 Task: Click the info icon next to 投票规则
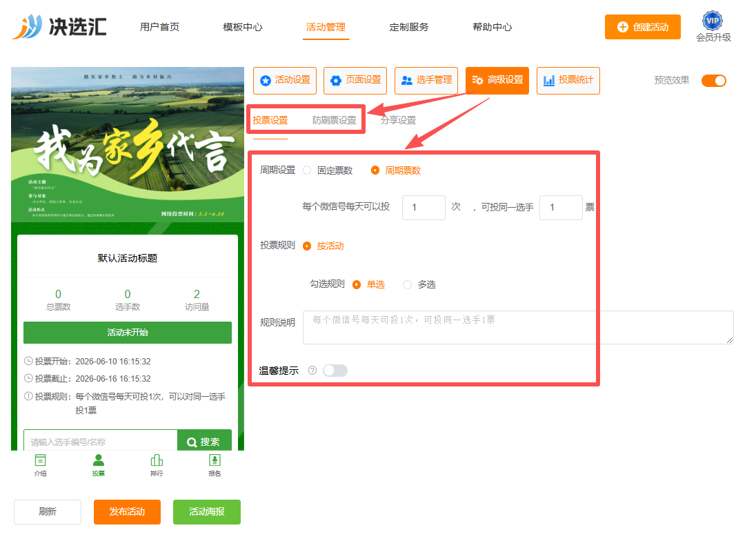pos(28,396)
